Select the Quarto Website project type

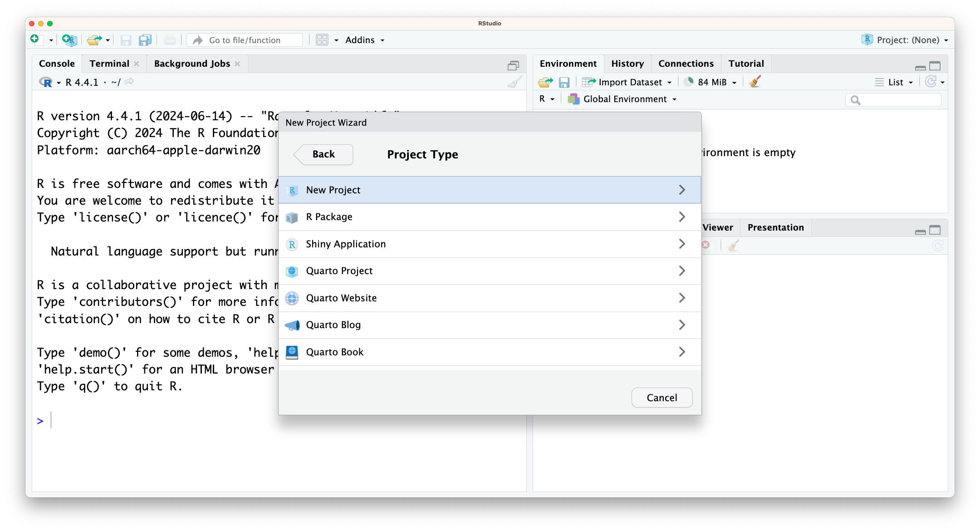pos(490,298)
